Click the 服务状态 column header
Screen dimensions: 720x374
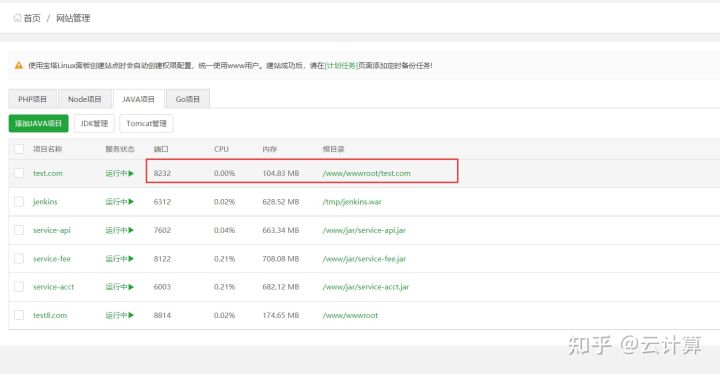click(x=120, y=149)
